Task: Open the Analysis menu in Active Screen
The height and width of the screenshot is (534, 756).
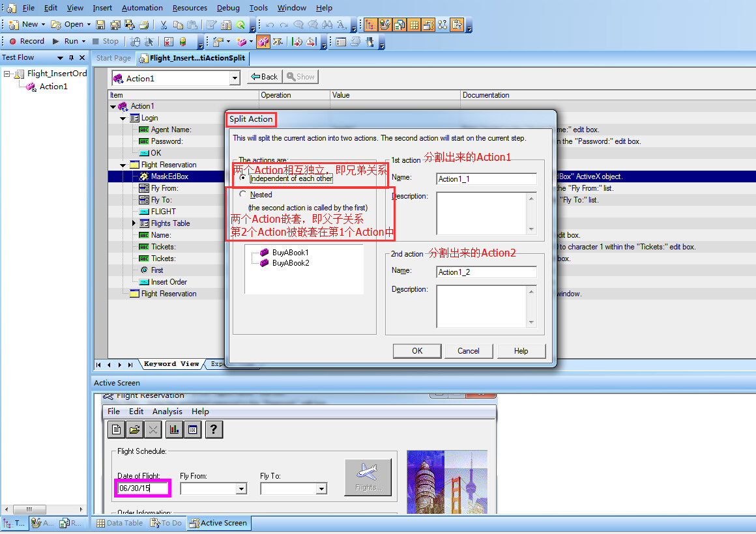Action: 167,411
